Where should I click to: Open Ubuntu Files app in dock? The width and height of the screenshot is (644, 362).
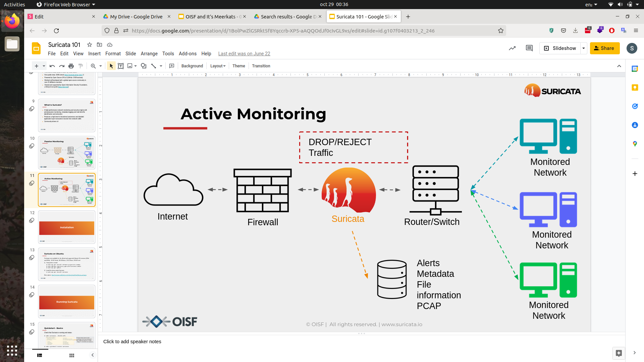click(12, 44)
